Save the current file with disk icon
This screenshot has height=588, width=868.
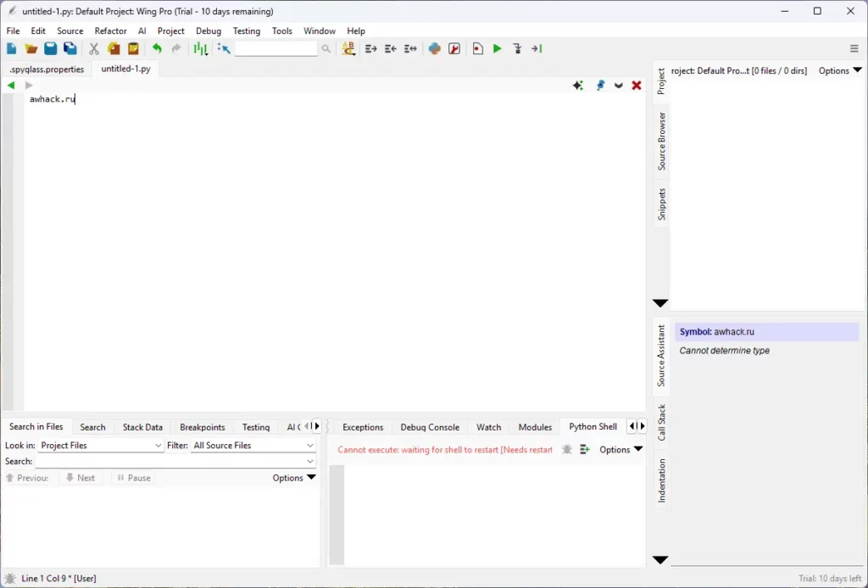50,48
